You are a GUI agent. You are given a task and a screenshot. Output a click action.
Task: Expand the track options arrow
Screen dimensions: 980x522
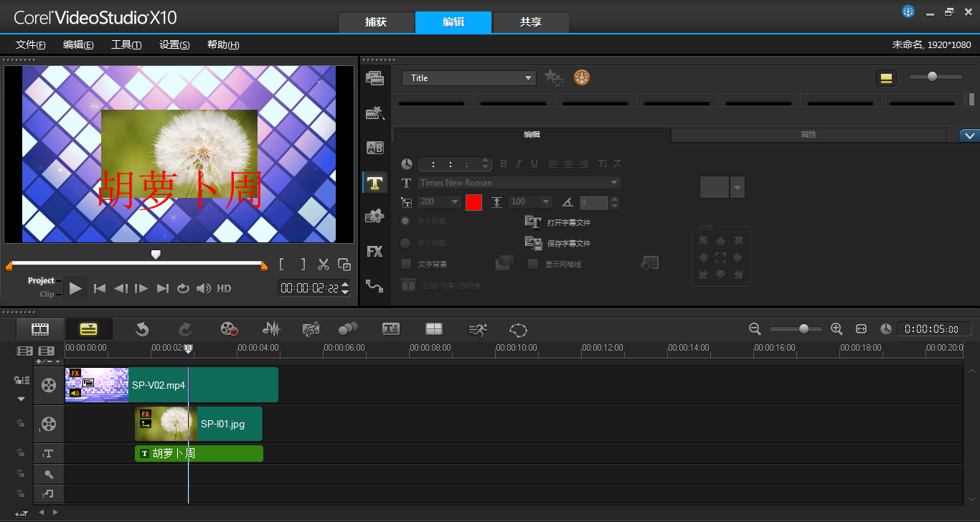click(22, 399)
